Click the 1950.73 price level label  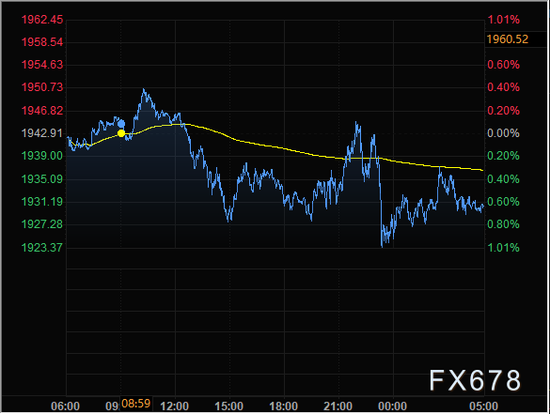coord(42,87)
